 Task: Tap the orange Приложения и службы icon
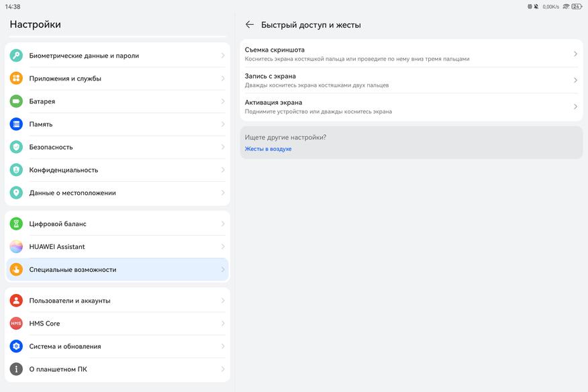[16, 79]
